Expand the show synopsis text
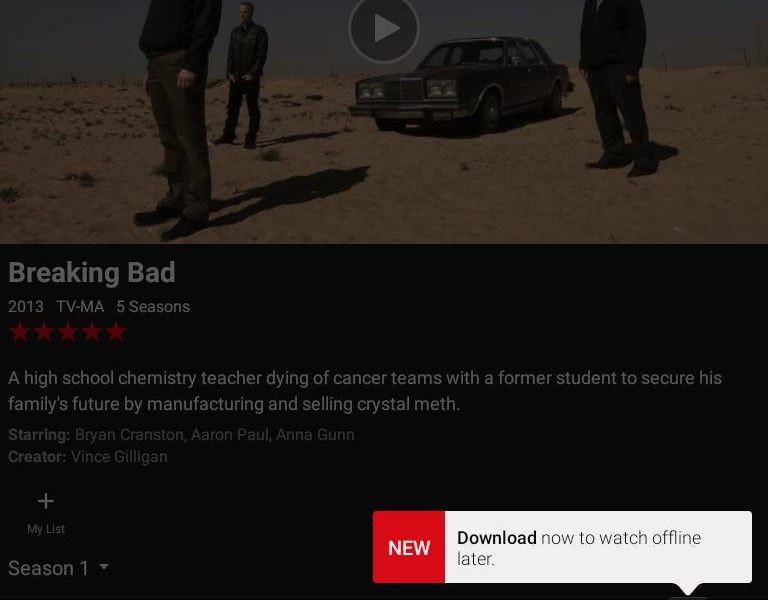 click(x=365, y=391)
